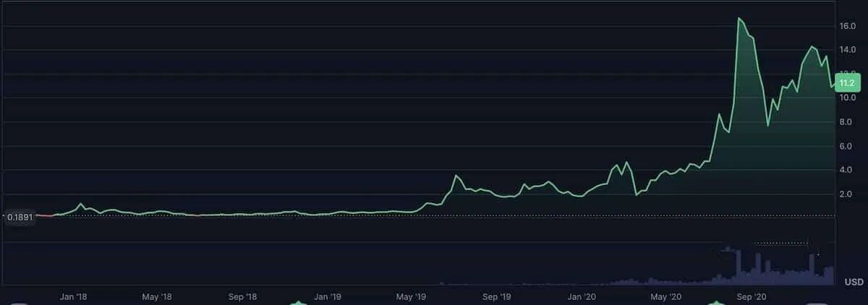Select the Sep '18 date label
Viewport: 868px width, 305px height.
[x=242, y=296]
